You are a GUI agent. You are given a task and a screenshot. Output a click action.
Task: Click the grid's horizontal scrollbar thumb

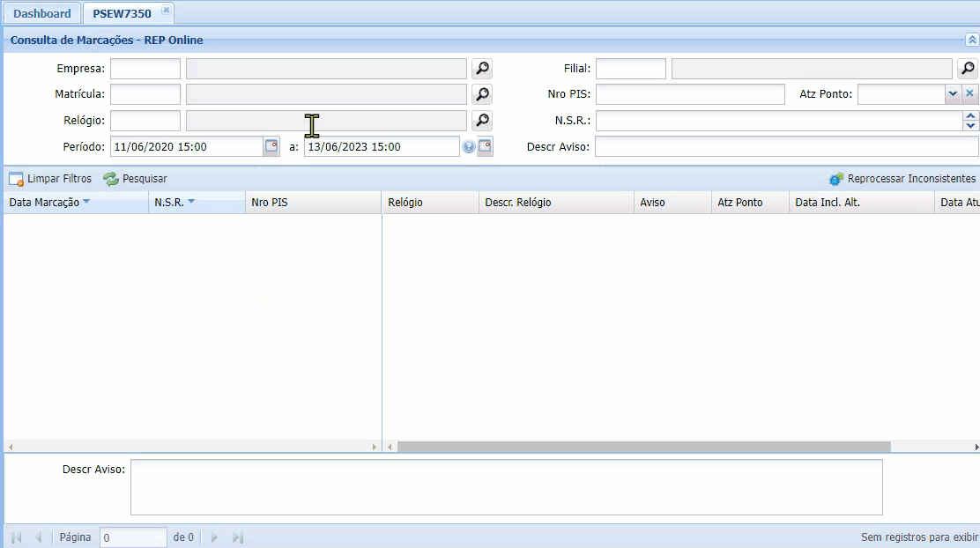(643, 448)
